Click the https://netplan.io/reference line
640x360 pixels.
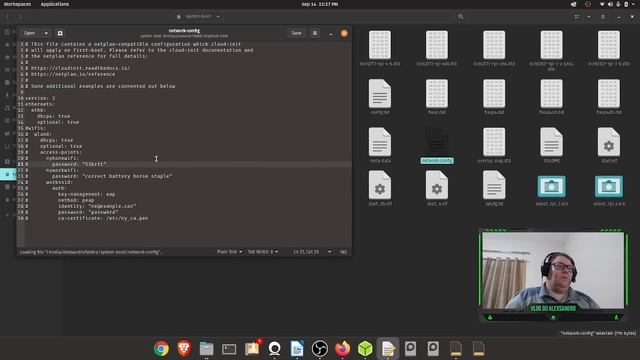pos(73,74)
